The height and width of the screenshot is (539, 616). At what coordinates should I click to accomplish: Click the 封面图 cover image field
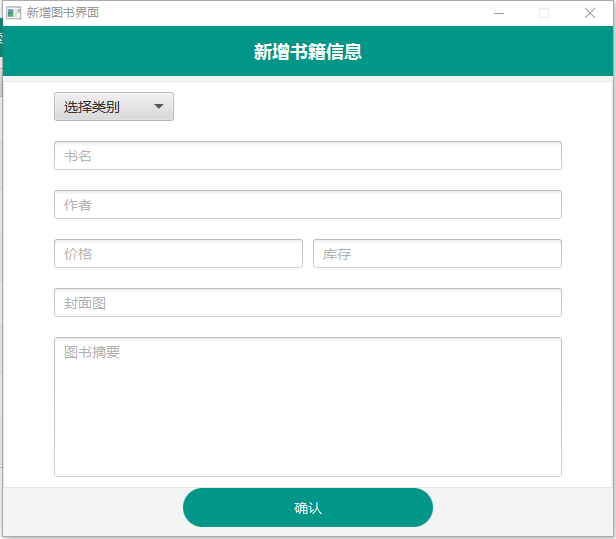click(x=308, y=302)
